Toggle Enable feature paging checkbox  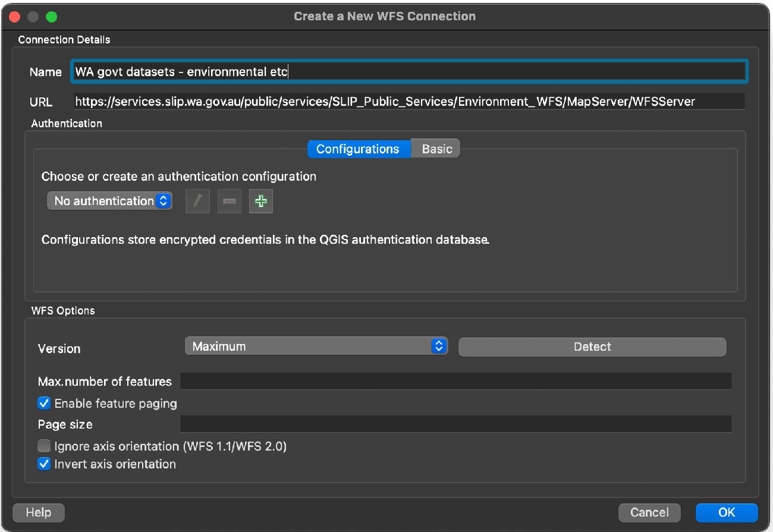pos(44,404)
